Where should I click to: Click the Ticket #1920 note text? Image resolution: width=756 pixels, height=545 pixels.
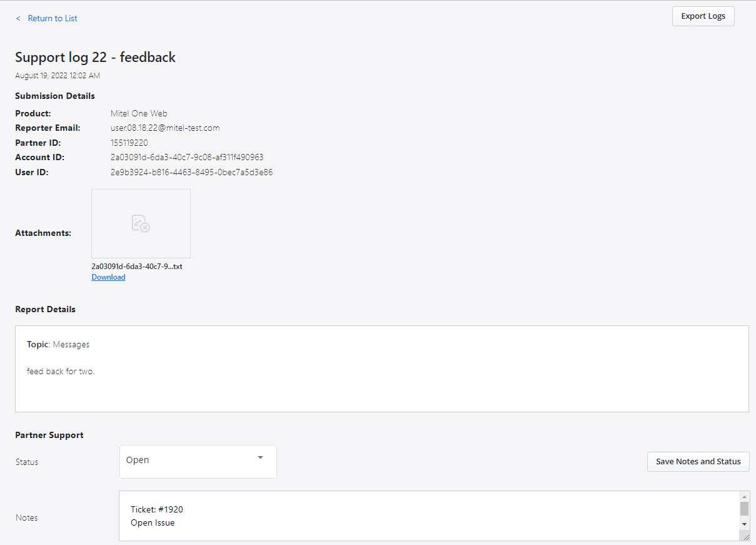point(156,509)
